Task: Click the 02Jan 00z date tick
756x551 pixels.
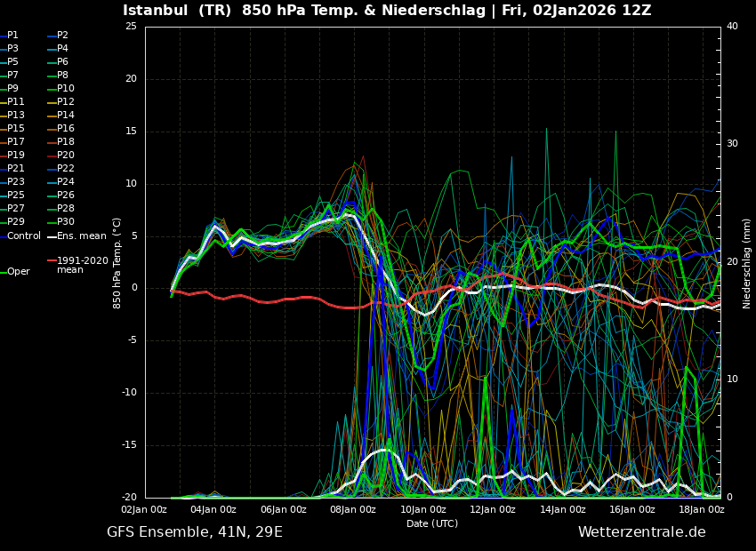Action: point(144,509)
